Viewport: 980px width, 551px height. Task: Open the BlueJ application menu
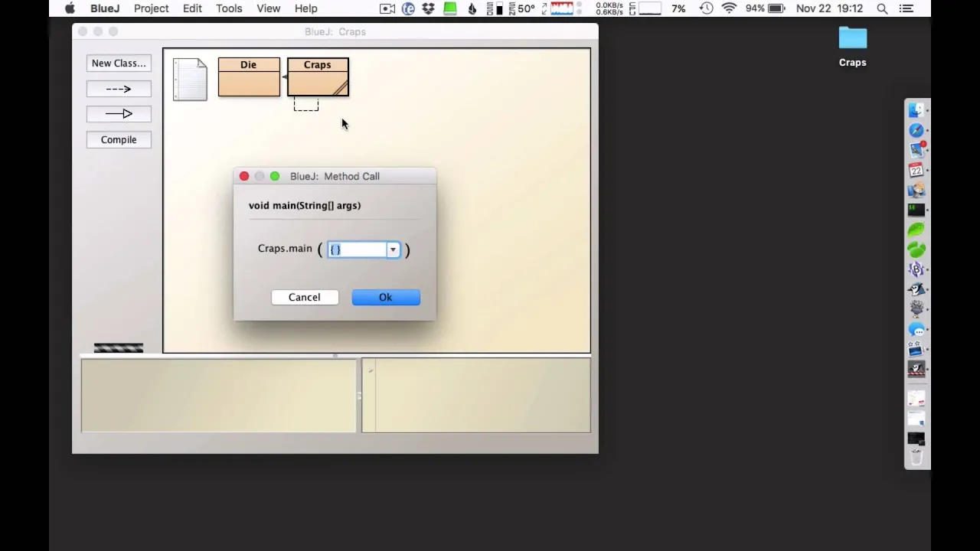[x=105, y=8]
